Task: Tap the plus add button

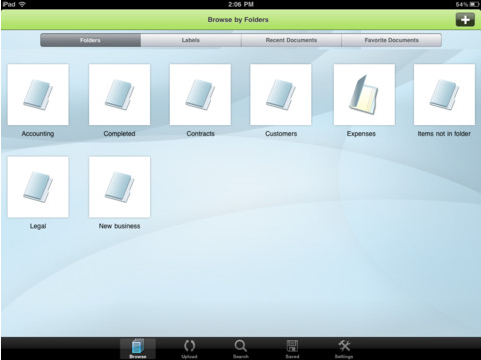Action: [465, 20]
